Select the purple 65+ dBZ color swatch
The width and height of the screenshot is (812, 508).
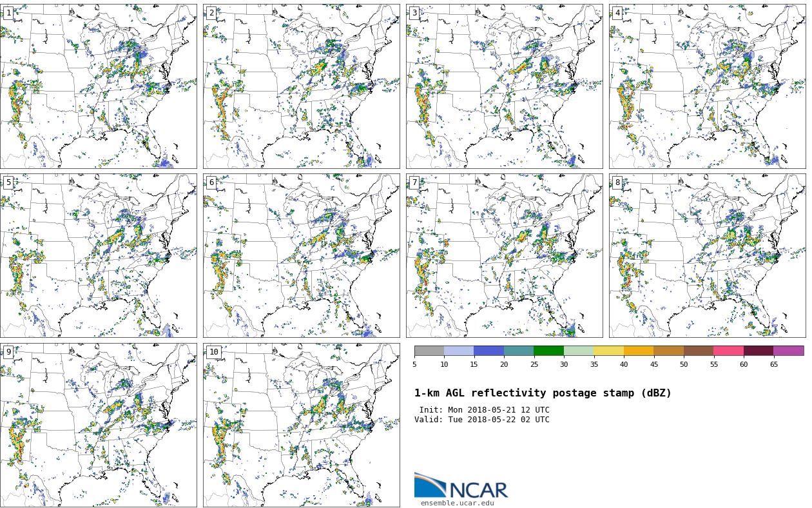[788, 351]
